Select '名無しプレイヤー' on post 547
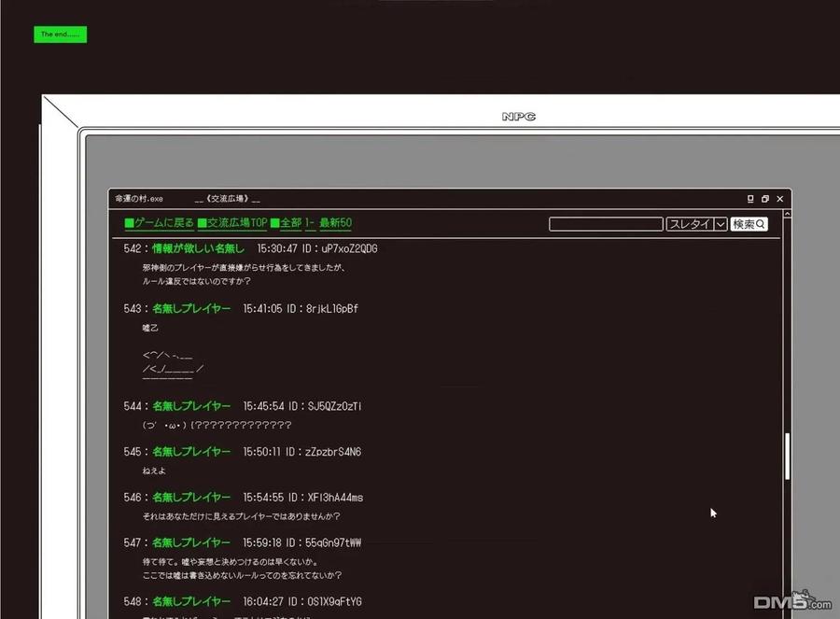Image resolution: width=840 pixels, height=619 pixels. point(191,542)
